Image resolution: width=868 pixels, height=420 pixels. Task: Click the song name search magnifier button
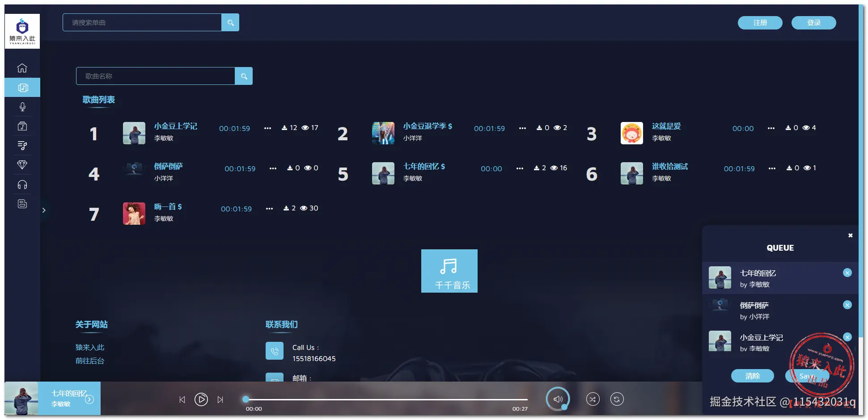coord(244,76)
